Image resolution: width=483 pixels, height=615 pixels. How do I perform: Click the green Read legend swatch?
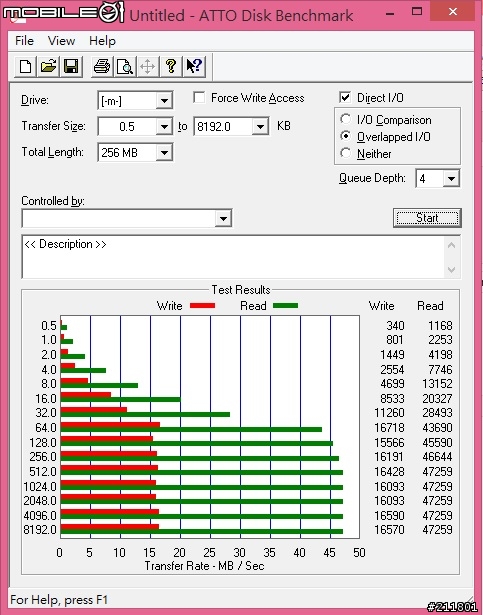[285, 306]
